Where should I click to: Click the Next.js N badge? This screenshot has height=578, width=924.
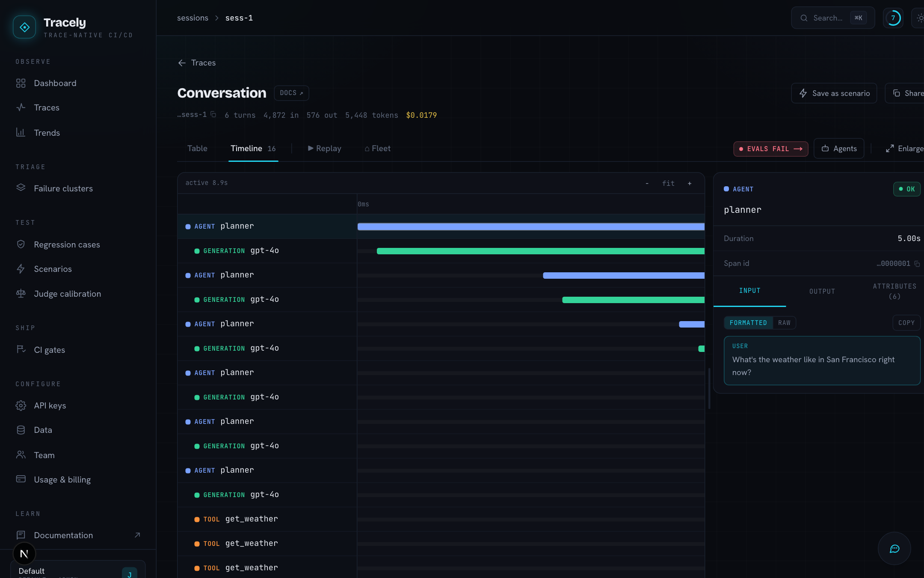pos(24,554)
